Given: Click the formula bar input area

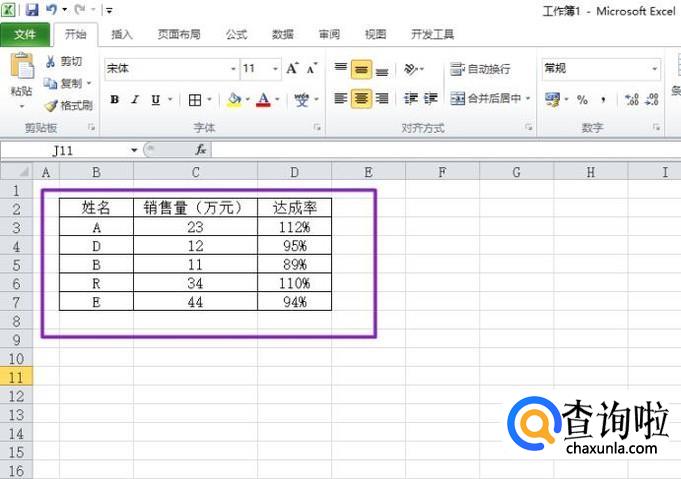Looking at the screenshot, I should pyautogui.click(x=446, y=150).
